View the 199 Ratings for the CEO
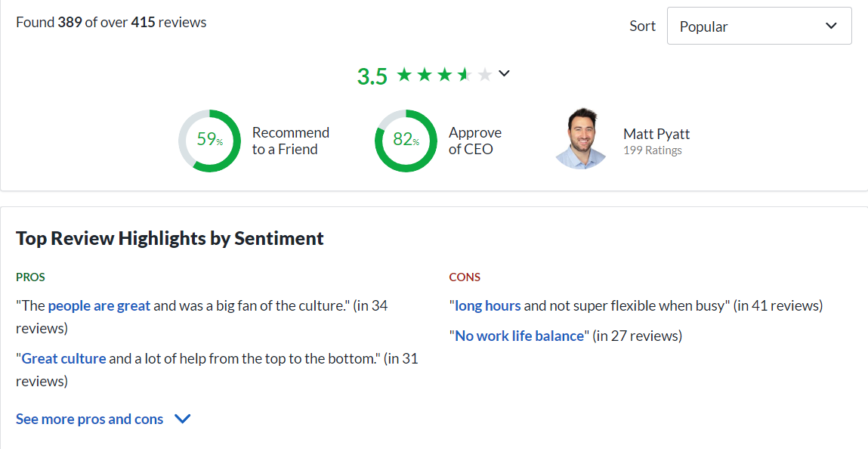868x449 pixels. 652,150
